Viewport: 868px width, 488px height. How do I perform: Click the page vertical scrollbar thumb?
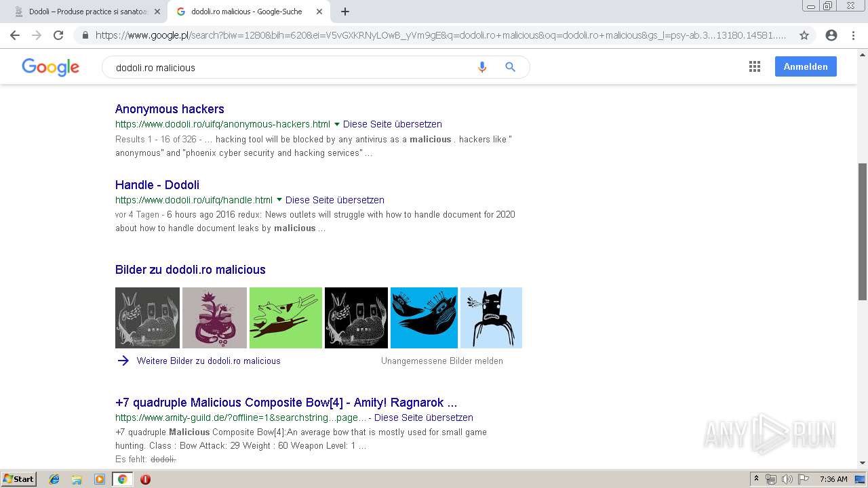863,231
